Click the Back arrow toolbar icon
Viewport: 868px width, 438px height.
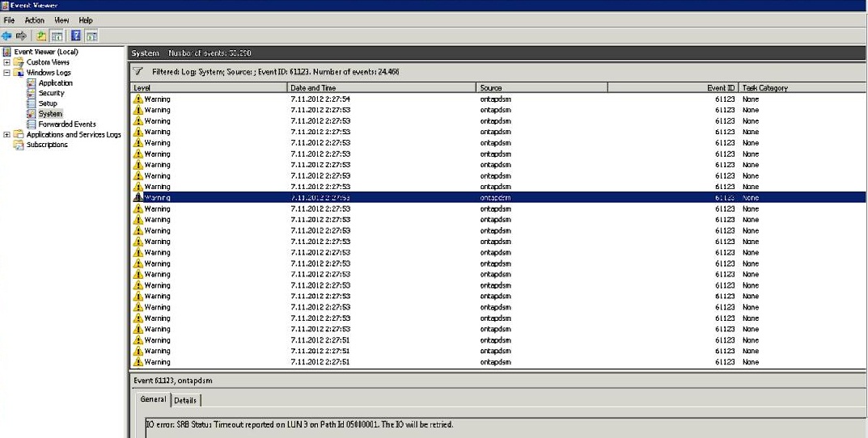[x=7, y=36]
